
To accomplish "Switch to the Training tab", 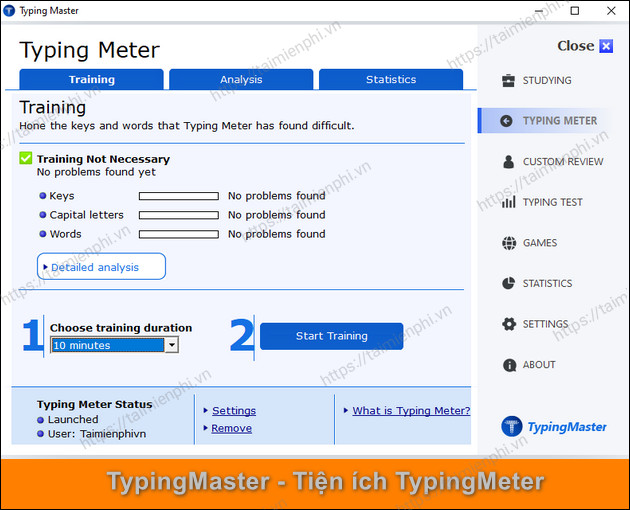I will point(92,79).
